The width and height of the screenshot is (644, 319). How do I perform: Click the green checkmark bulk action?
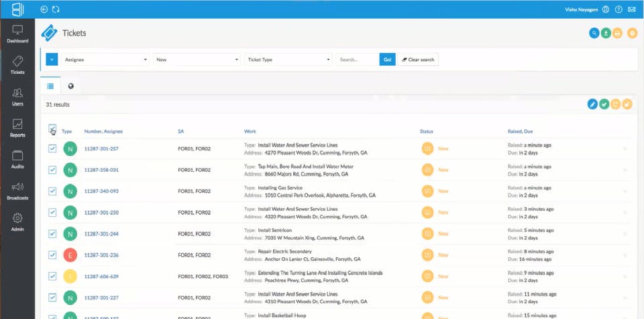(x=604, y=104)
